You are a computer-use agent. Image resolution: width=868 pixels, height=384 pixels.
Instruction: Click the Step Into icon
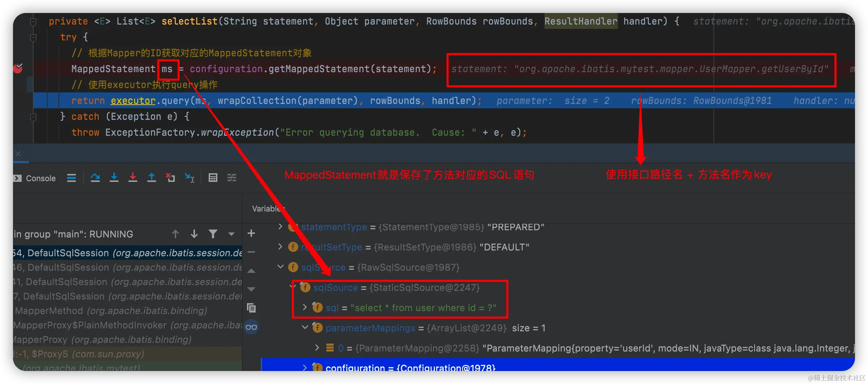[x=114, y=177]
